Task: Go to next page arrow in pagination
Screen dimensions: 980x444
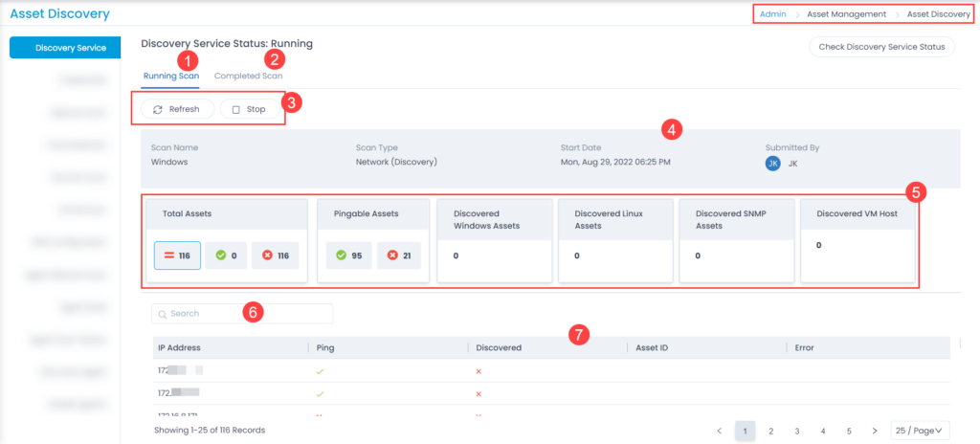Action: [874, 431]
